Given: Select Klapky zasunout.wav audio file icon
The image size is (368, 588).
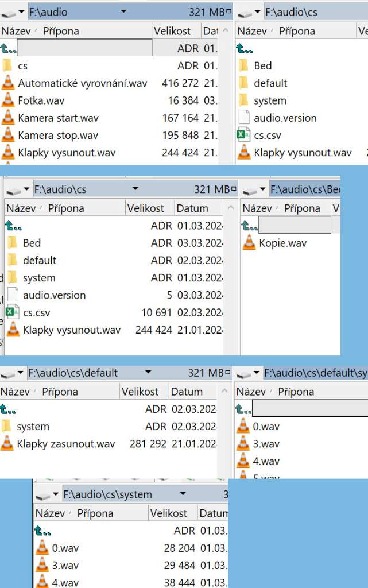Looking at the screenshot, I should pyautogui.click(x=7, y=444).
